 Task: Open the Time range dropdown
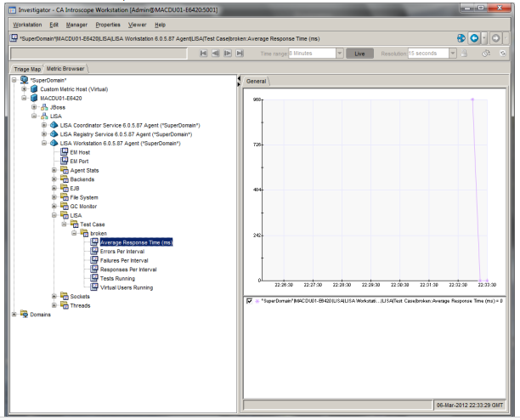[340, 54]
